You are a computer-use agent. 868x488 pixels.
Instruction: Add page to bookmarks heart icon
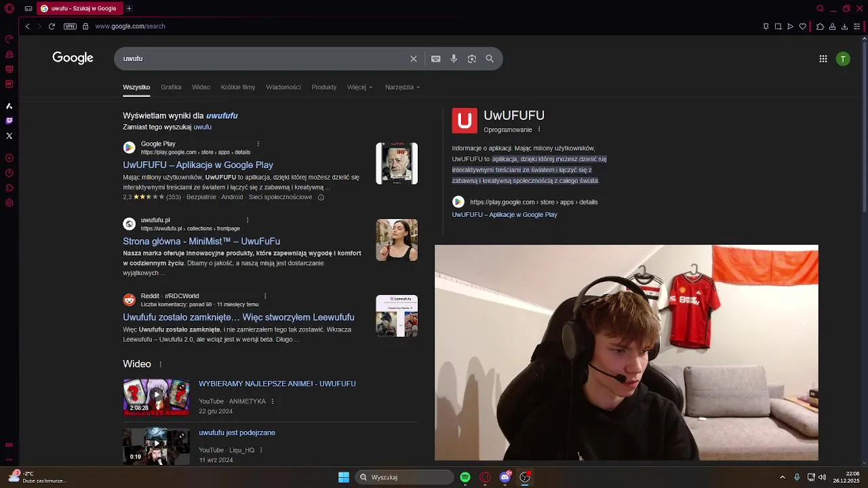[803, 26]
